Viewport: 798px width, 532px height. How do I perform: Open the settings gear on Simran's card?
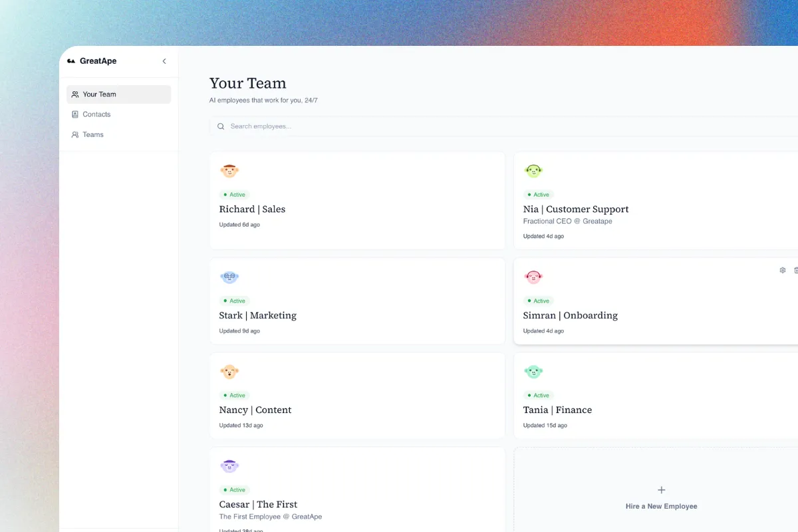[x=782, y=270]
